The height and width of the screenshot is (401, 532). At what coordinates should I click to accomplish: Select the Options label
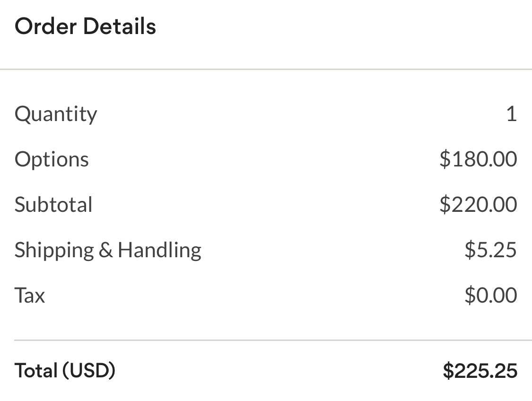pos(52,159)
